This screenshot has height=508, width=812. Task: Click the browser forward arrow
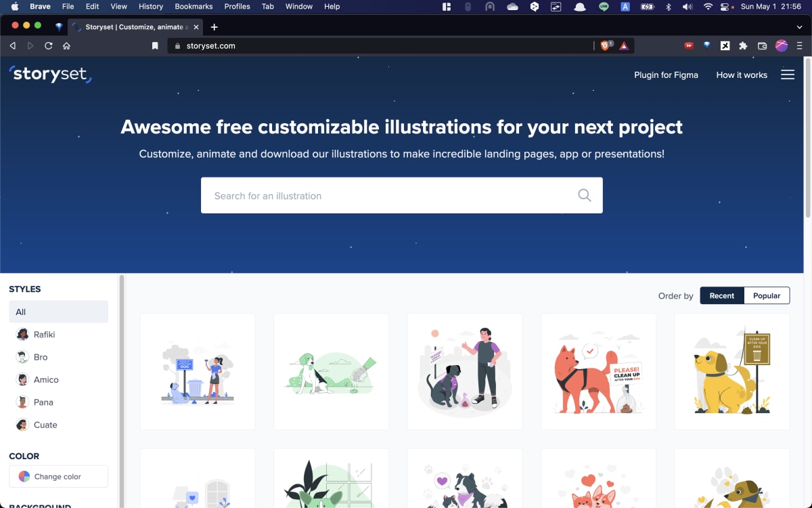coord(30,46)
